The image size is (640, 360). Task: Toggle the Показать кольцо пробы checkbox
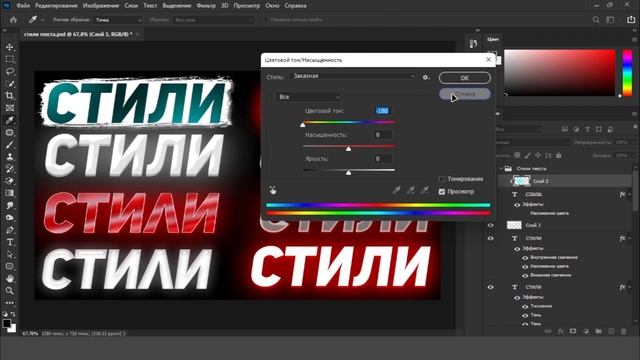(266, 20)
